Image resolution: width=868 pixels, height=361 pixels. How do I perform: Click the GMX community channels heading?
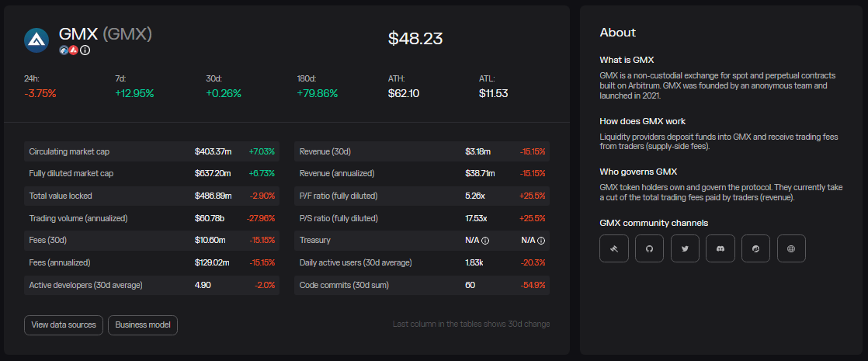click(654, 223)
